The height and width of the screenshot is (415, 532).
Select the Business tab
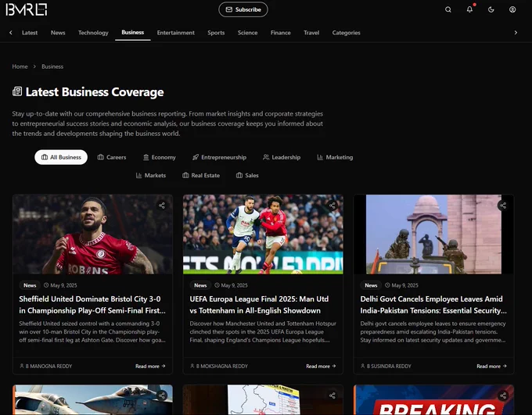coord(133,32)
